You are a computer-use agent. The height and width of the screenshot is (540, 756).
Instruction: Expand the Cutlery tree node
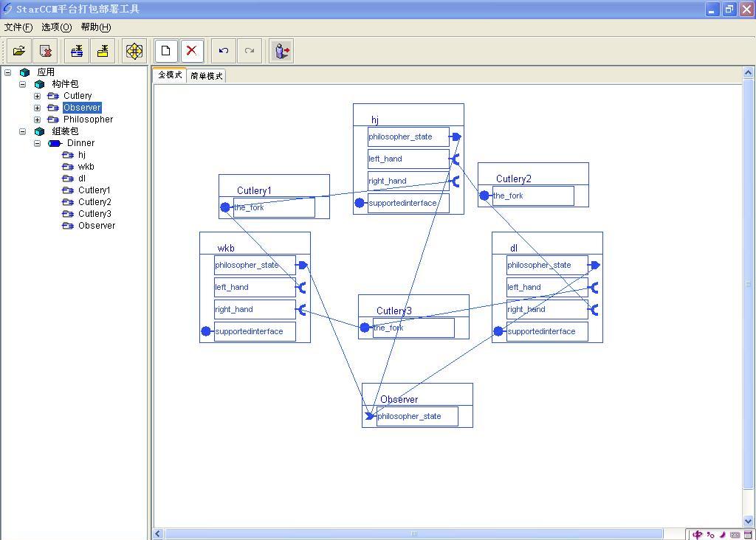click(x=37, y=96)
